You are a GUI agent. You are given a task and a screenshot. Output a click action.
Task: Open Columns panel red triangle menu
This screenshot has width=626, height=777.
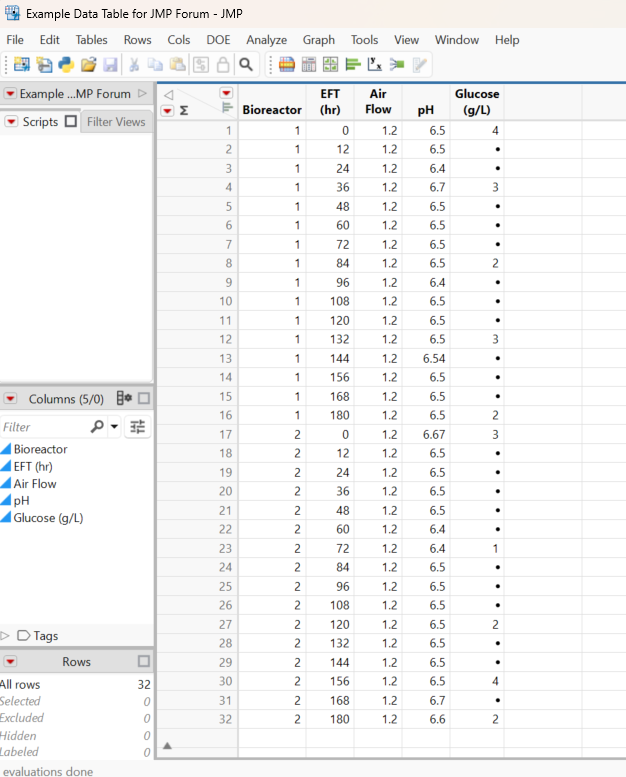10,398
